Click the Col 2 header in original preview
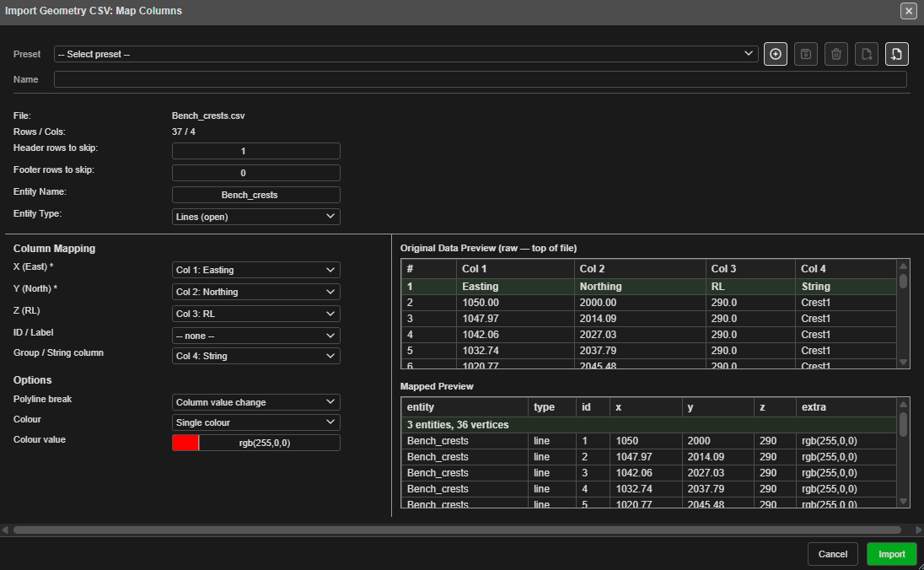 click(640, 269)
